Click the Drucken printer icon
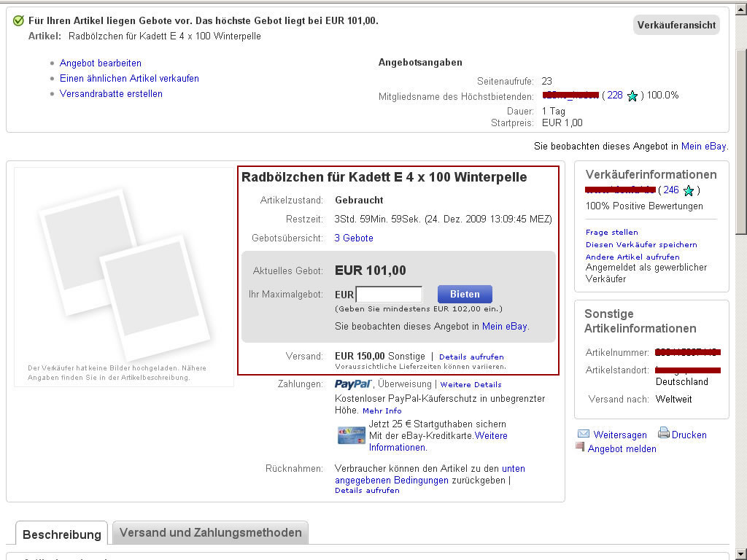Image resolution: width=747 pixels, height=560 pixels. pos(663,433)
